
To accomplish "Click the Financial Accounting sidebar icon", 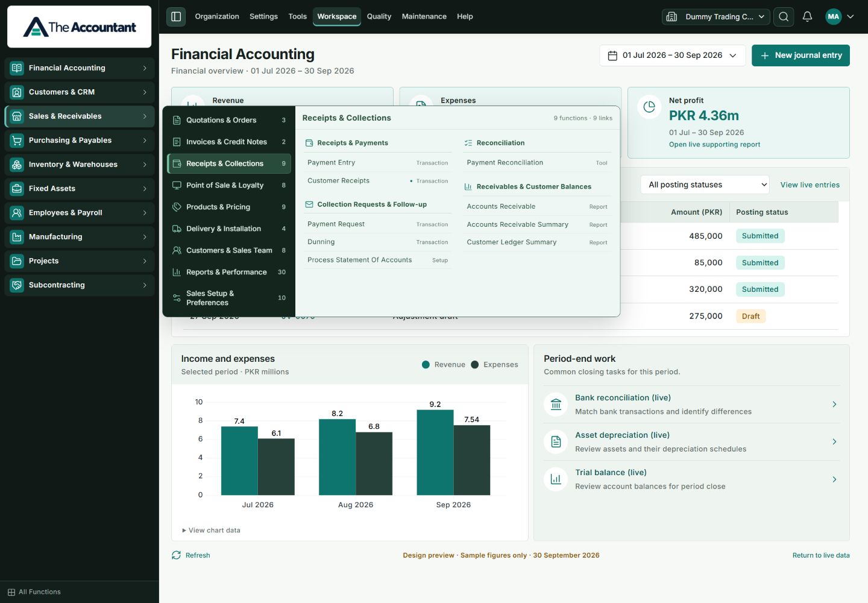I will (x=17, y=68).
